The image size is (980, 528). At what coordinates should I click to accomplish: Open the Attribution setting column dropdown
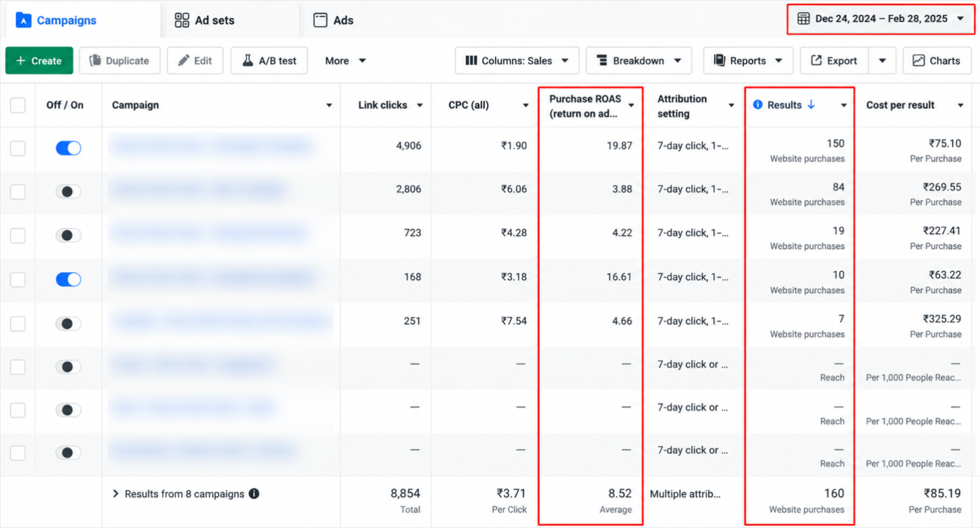pyautogui.click(x=731, y=105)
